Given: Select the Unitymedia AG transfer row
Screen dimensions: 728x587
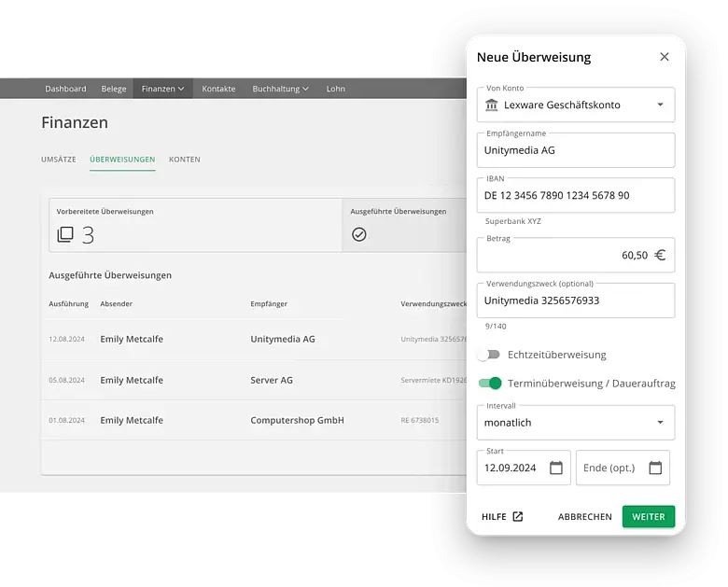Looking at the screenshot, I should (x=254, y=339).
